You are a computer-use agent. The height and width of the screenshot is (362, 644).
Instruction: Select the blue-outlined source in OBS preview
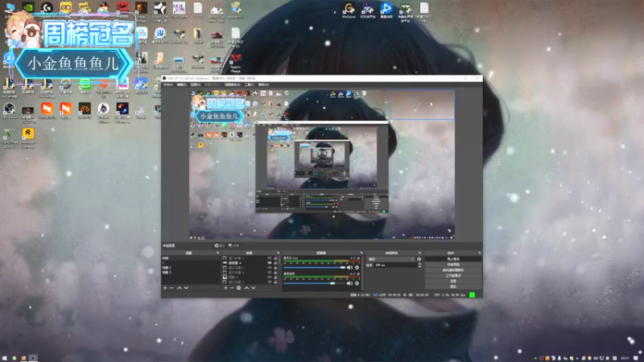click(x=423, y=105)
